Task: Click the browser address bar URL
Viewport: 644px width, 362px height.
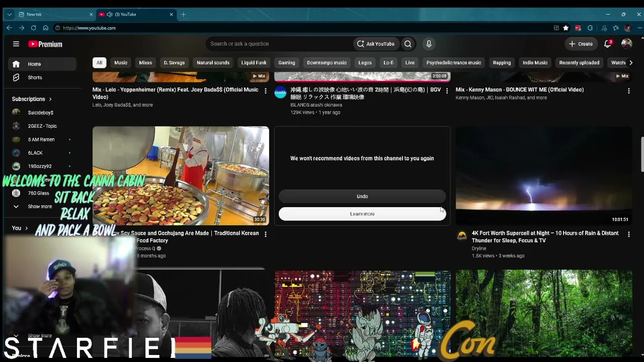Action: (x=90, y=28)
